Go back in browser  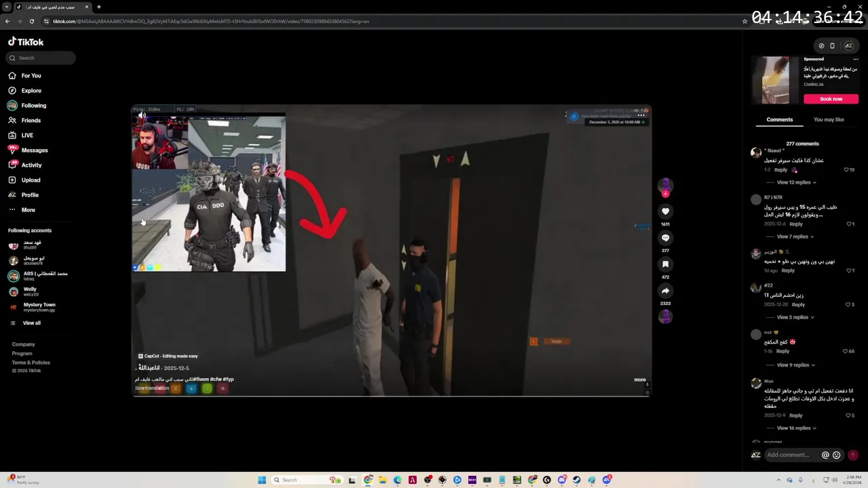[x=7, y=21]
